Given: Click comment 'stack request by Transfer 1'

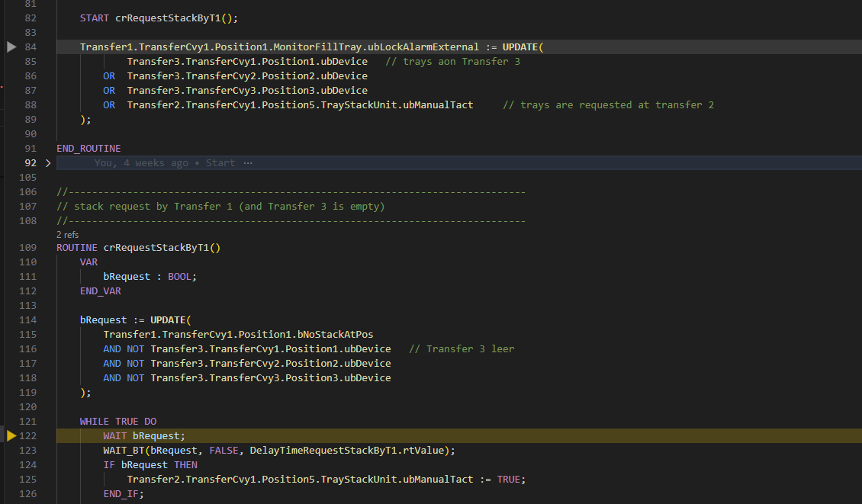Looking at the screenshot, I should 153,207.
